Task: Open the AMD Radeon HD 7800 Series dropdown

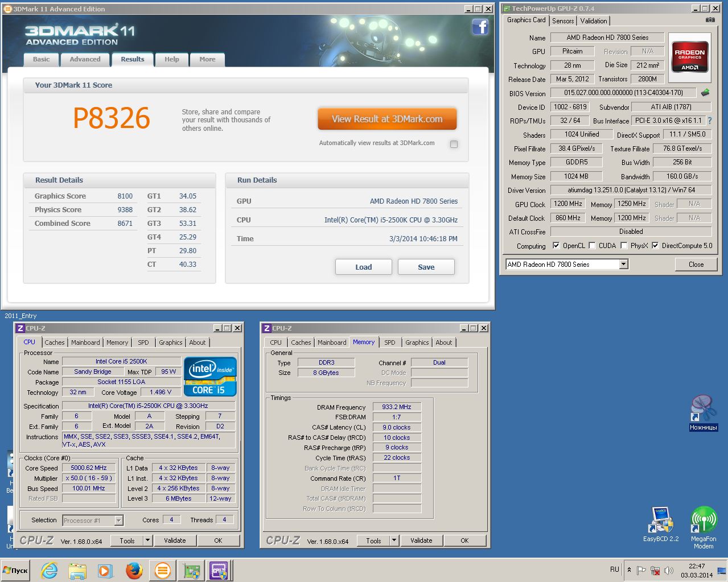Action: click(623, 264)
